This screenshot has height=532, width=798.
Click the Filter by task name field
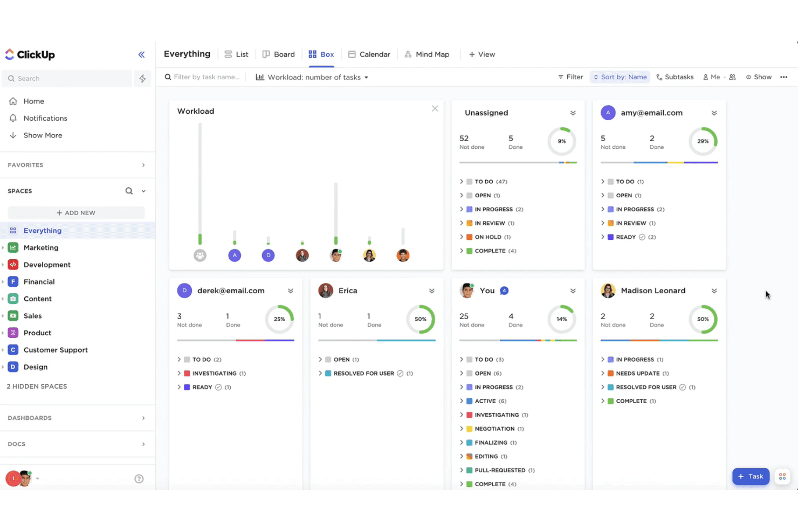203,77
